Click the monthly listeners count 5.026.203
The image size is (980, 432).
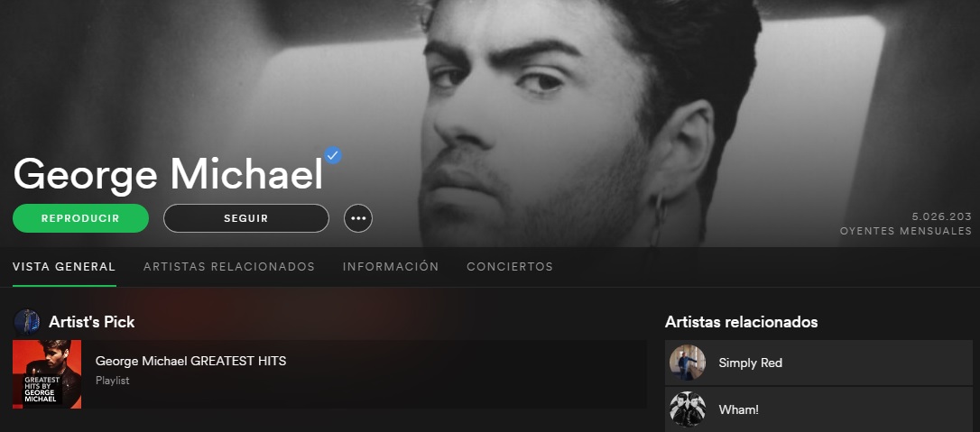coord(941,216)
